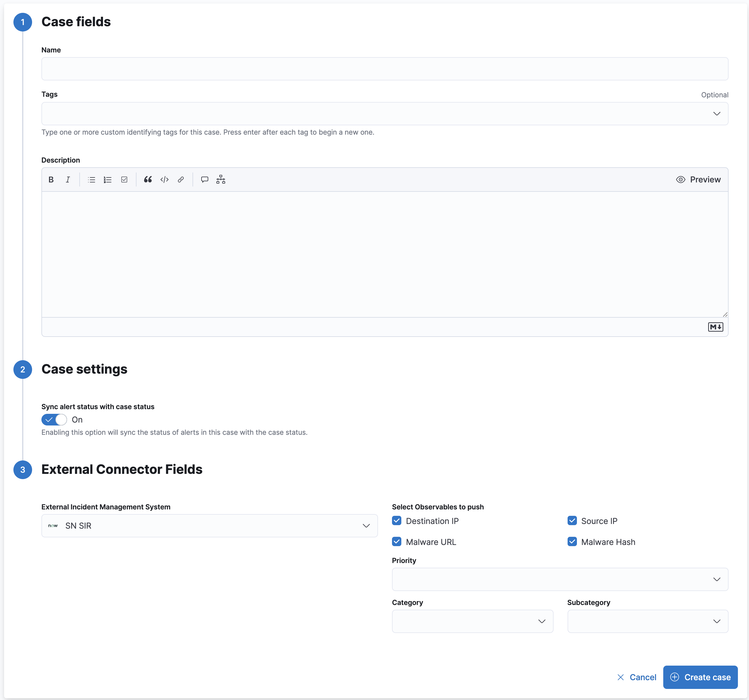Click in the case Name field
The image size is (749, 700).
(x=384, y=69)
